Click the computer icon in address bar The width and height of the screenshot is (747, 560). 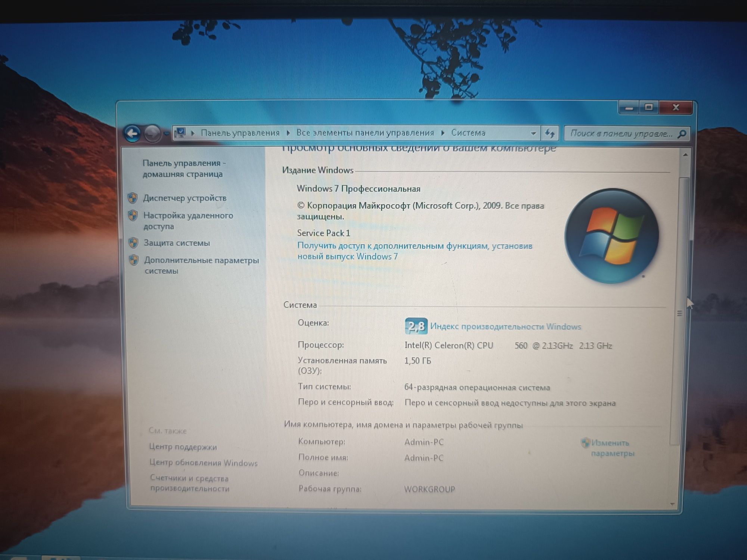coord(181,133)
